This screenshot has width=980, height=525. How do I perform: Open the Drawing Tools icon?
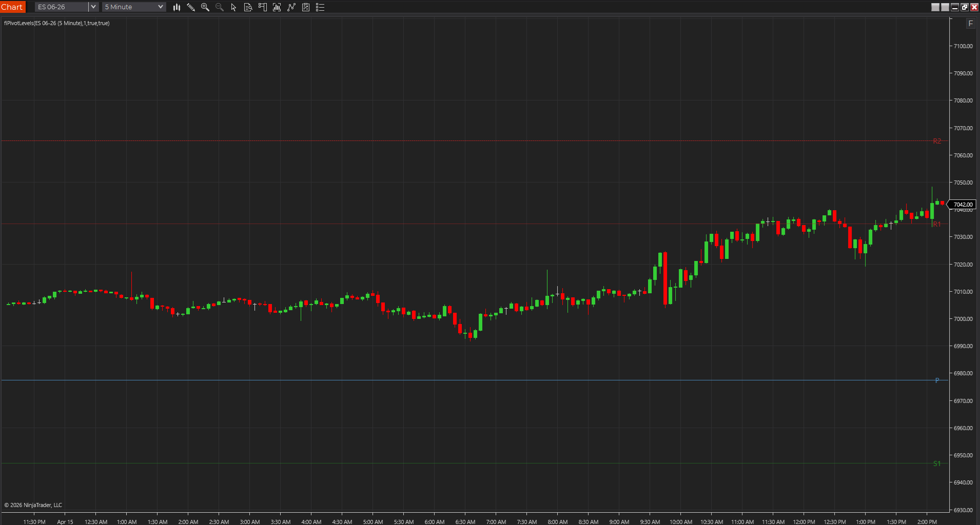click(x=190, y=7)
